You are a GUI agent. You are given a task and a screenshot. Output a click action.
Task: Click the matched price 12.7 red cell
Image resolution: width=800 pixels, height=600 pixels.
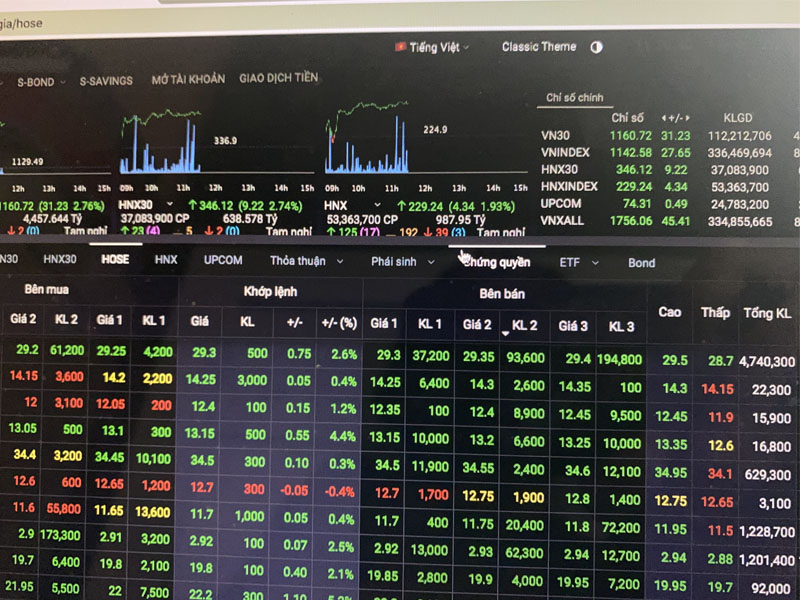tap(202, 487)
